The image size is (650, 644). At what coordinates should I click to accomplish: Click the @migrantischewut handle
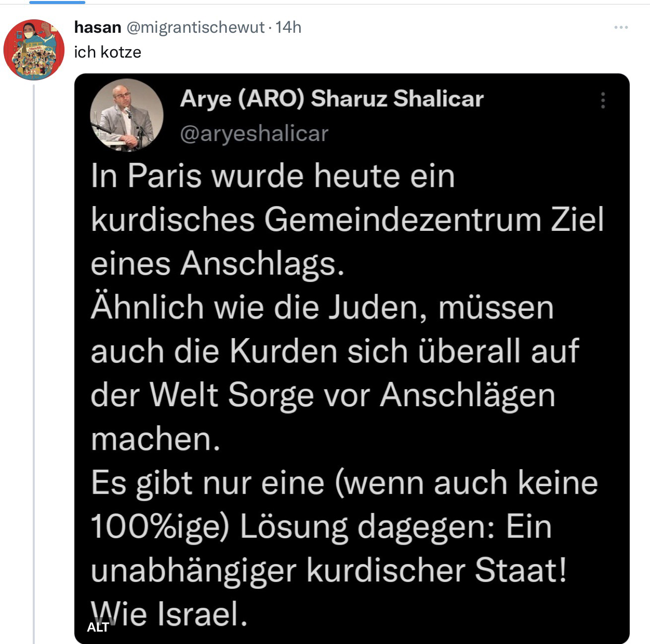(x=195, y=27)
